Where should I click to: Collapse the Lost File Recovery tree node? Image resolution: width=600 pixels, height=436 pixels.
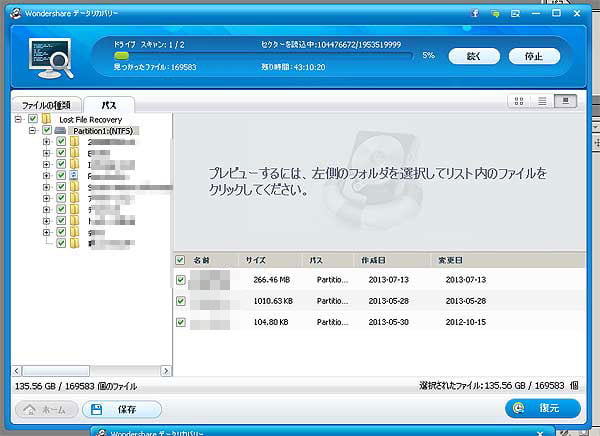(20, 119)
